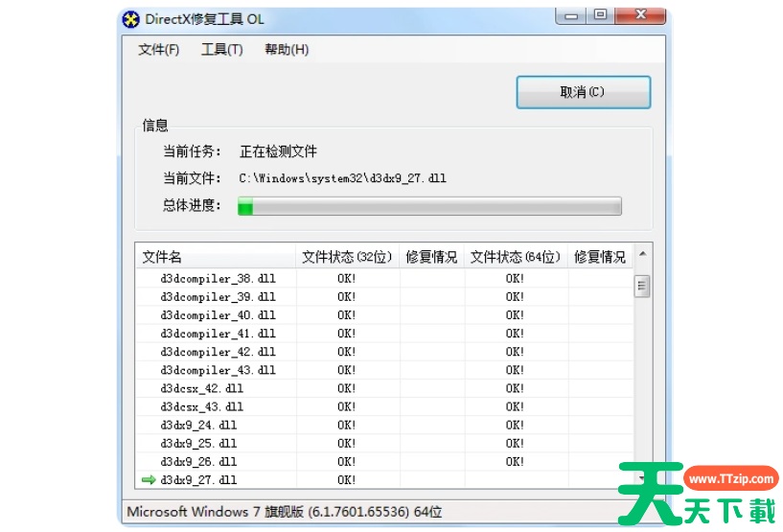The width and height of the screenshot is (783, 532).
Task: Select the d3dcompiler_40.dll row
Action: pos(384,315)
